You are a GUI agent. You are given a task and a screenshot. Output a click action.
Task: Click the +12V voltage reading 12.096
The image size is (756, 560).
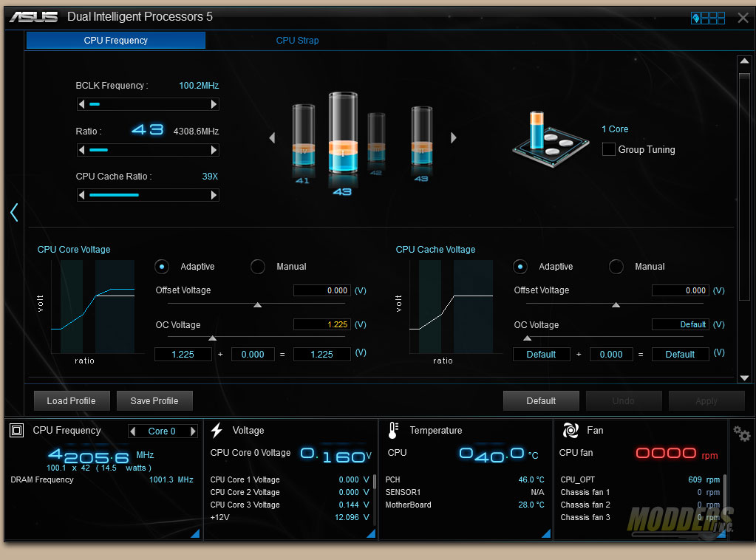coord(352,517)
